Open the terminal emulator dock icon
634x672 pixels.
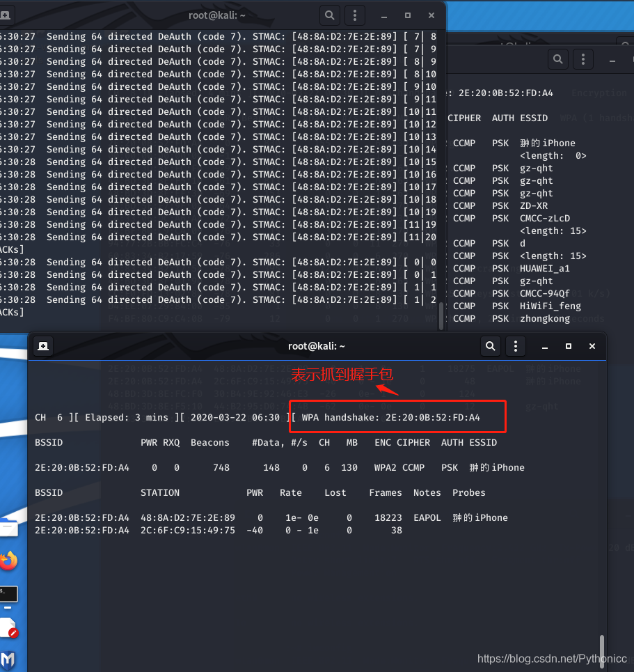pos(8,593)
